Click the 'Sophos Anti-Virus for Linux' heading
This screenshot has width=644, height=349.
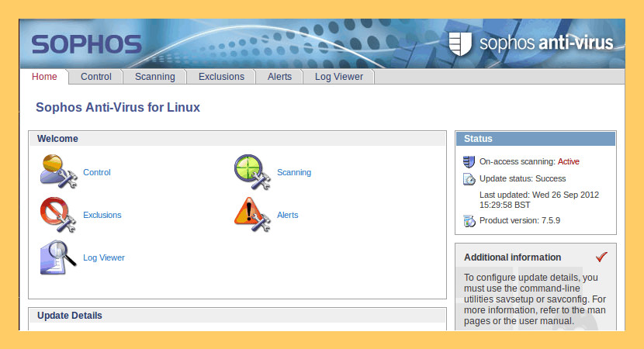(x=118, y=108)
